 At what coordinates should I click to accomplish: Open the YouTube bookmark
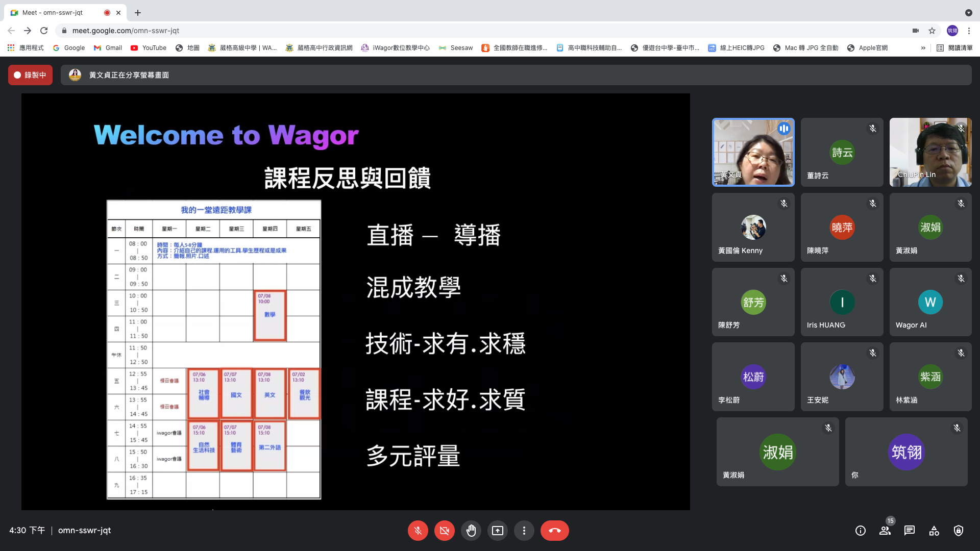pos(149,48)
